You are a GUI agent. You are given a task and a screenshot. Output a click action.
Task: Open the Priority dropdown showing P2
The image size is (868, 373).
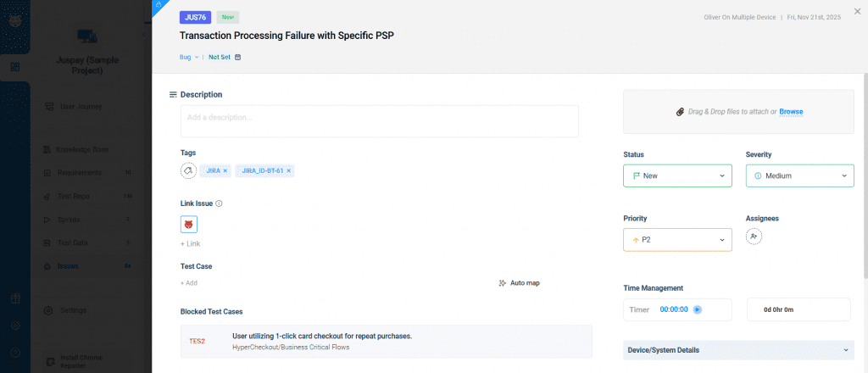676,240
